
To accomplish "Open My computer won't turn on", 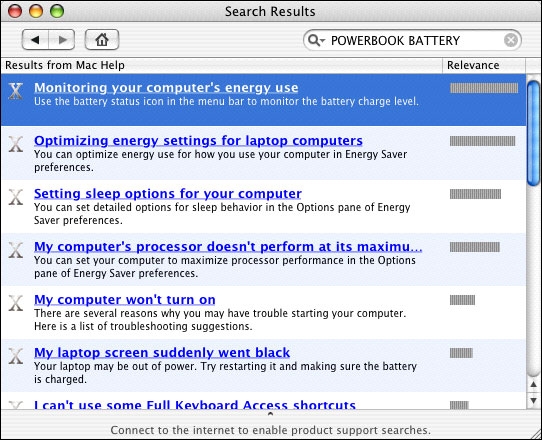I will (124, 300).
